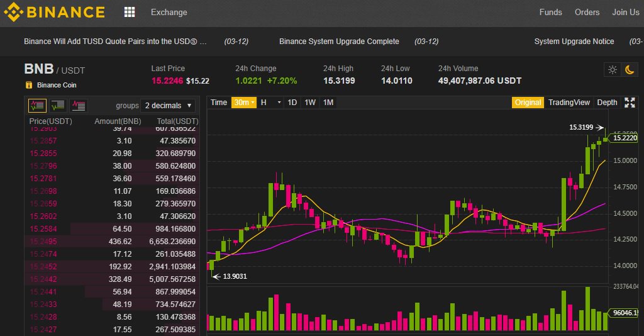This screenshot has width=644, height=336.
Task: Click total 5,007.567258 in order book
Action: (172, 279)
